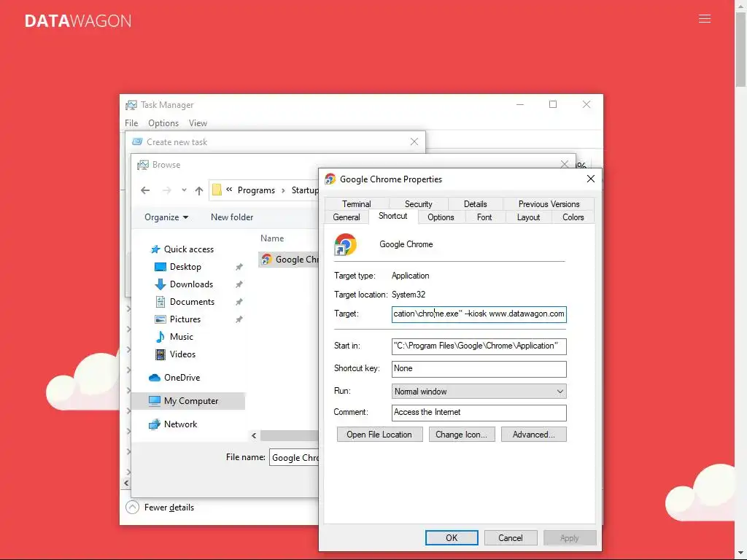Switch to the Colors tab
This screenshot has height=560, width=747.
[573, 217]
